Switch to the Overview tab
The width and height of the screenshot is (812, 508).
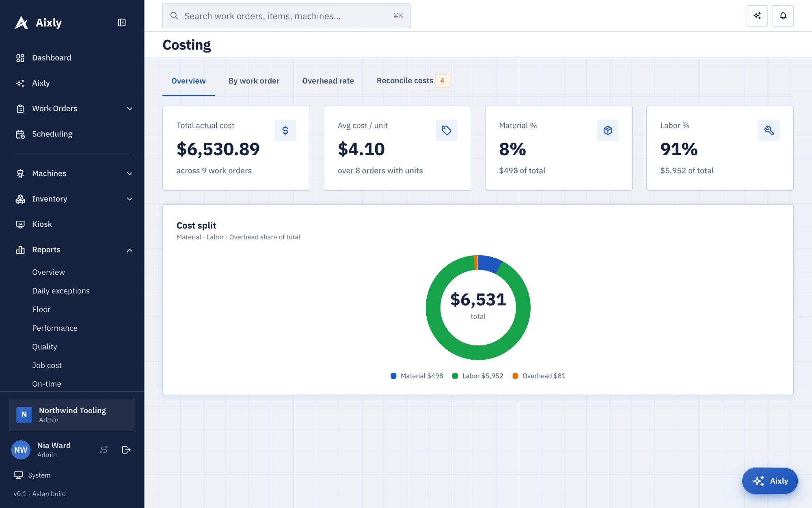coord(188,81)
